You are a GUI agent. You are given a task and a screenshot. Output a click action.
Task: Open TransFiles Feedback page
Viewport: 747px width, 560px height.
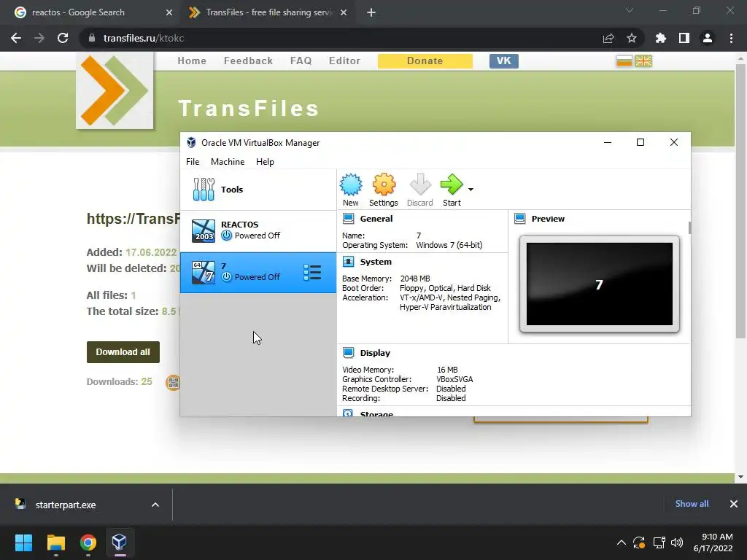[248, 61]
